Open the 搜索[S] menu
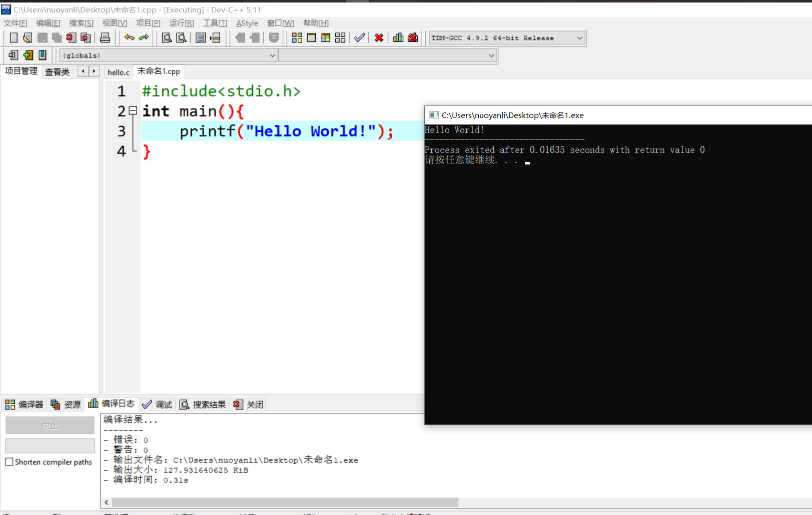812x515 pixels. (x=81, y=23)
